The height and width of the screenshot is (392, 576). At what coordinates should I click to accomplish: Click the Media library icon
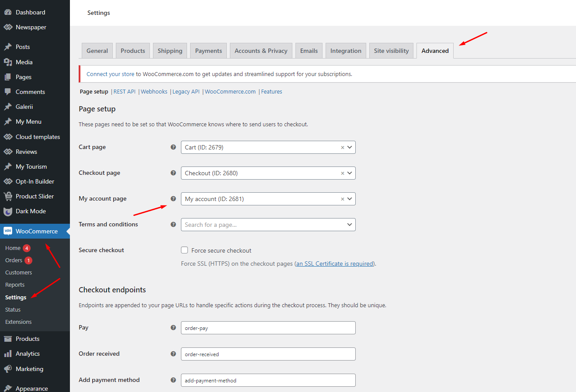click(x=8, y=62)
